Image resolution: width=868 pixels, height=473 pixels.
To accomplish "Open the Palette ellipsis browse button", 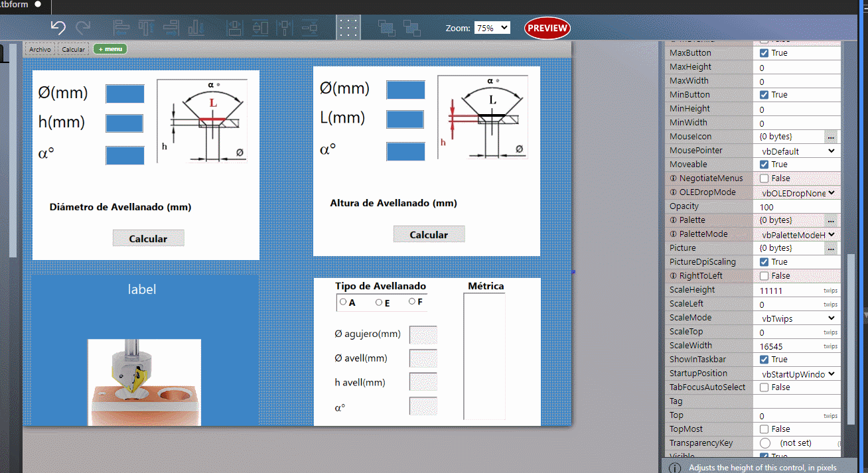I will 831,220.
